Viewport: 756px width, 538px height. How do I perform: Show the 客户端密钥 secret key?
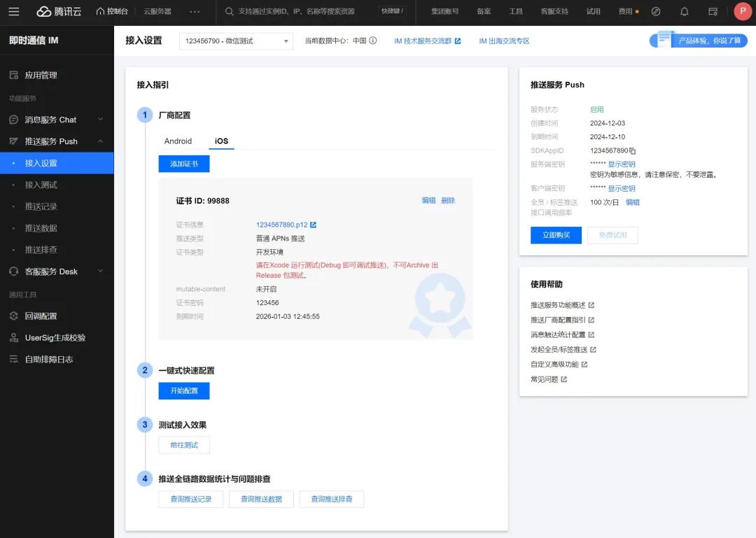622,188
